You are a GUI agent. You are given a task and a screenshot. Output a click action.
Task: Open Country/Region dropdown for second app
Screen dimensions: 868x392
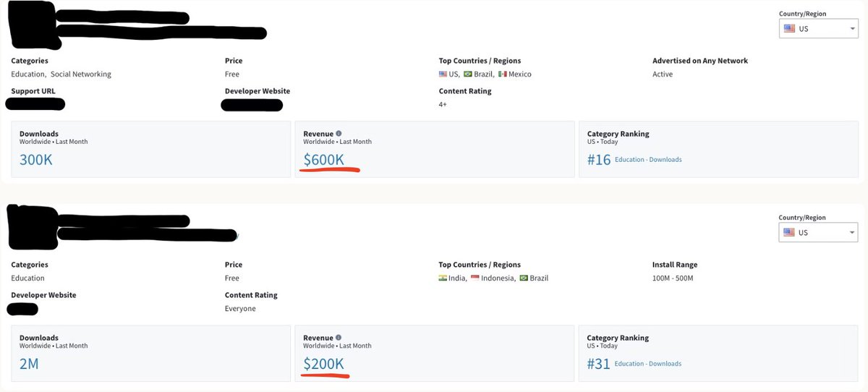pyautogui.click(x=818, y=232)
